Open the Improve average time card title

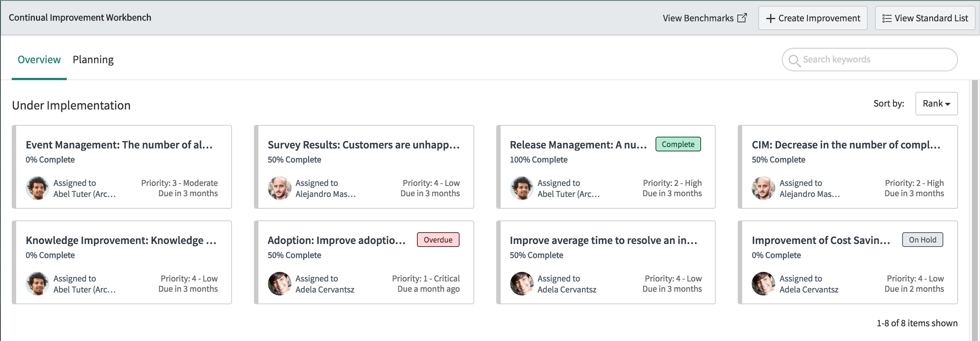pos(604,240)
